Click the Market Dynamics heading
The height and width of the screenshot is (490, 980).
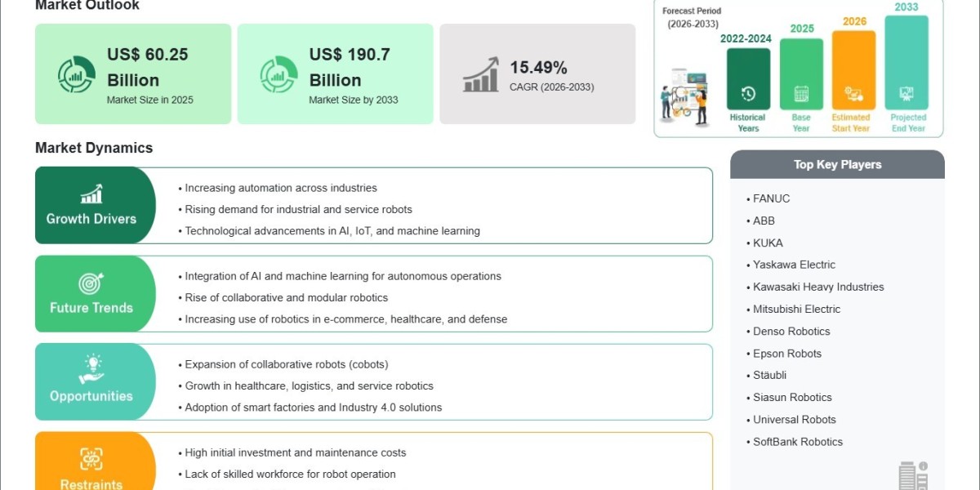click(94, 148)
